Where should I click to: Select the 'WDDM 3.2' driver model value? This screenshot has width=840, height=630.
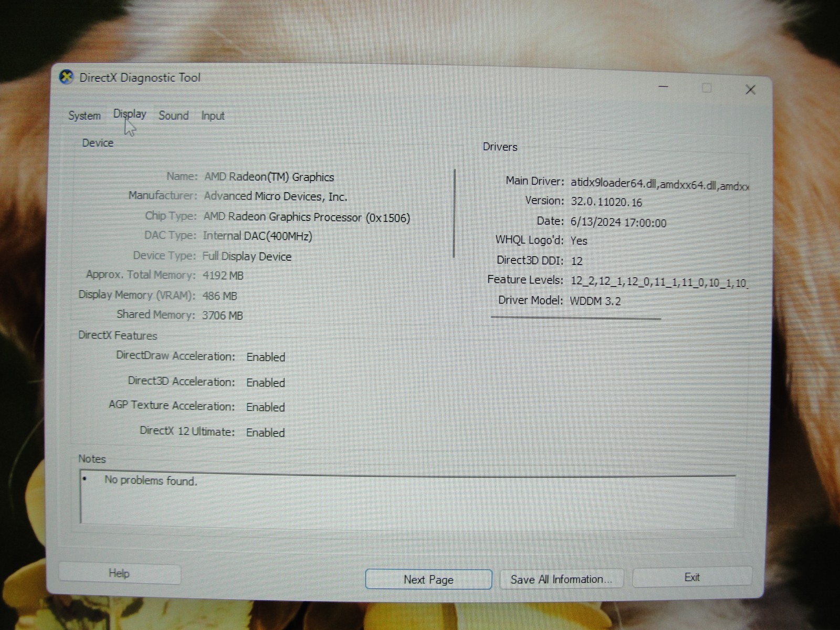(595, 301)
